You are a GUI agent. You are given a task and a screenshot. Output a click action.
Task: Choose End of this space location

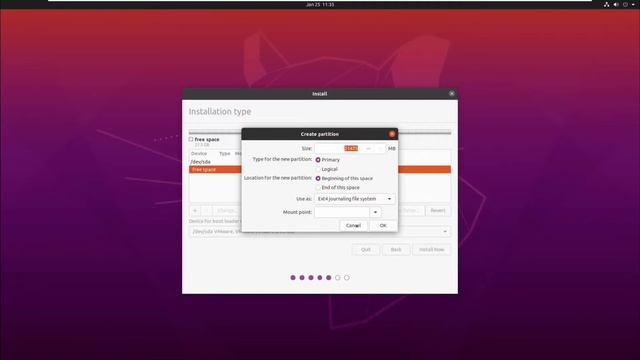318,187
